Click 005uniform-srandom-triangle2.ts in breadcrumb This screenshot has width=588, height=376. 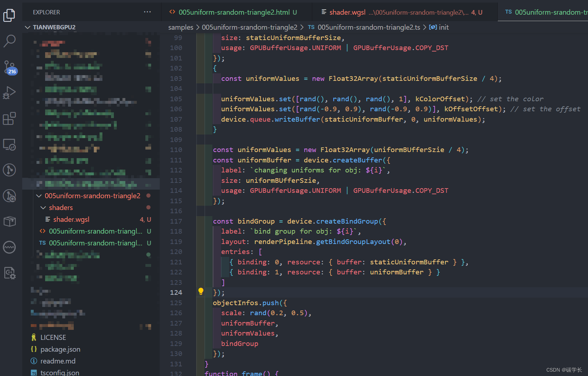[x=369, y=27]
